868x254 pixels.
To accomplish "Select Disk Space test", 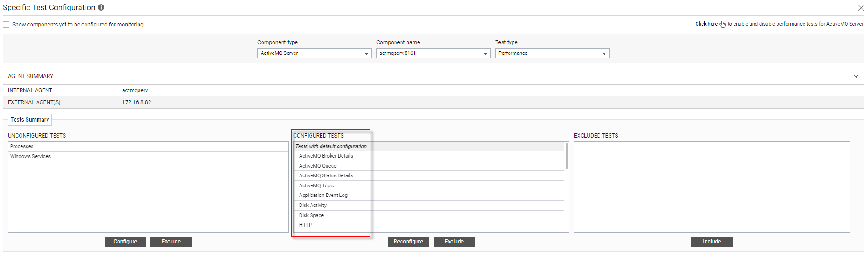I will pos(429,215).
